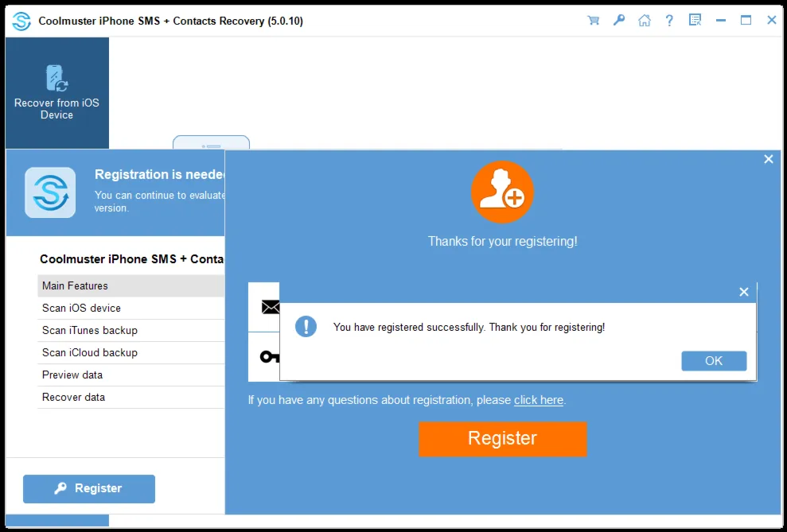
Task: Close the blue registration dialog
Action: pyautogui.click(x=769, y=160)
